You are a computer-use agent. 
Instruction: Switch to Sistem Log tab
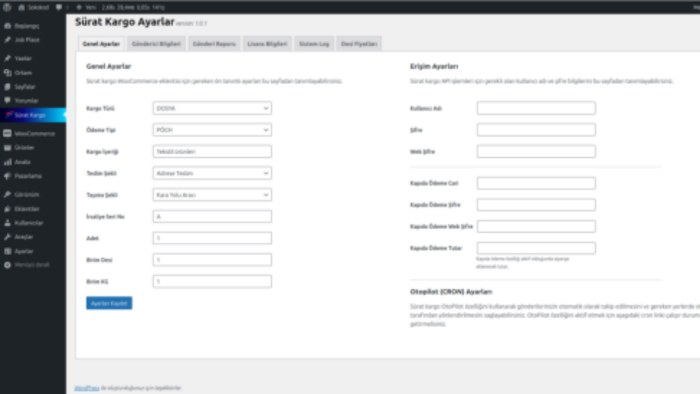[x=314, y=44]
